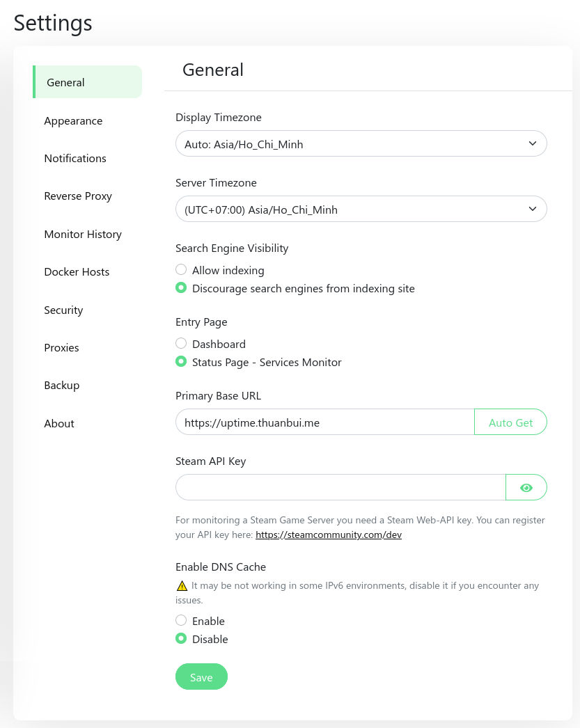Navigate to Docker Hosts settings

click(77, 272)
